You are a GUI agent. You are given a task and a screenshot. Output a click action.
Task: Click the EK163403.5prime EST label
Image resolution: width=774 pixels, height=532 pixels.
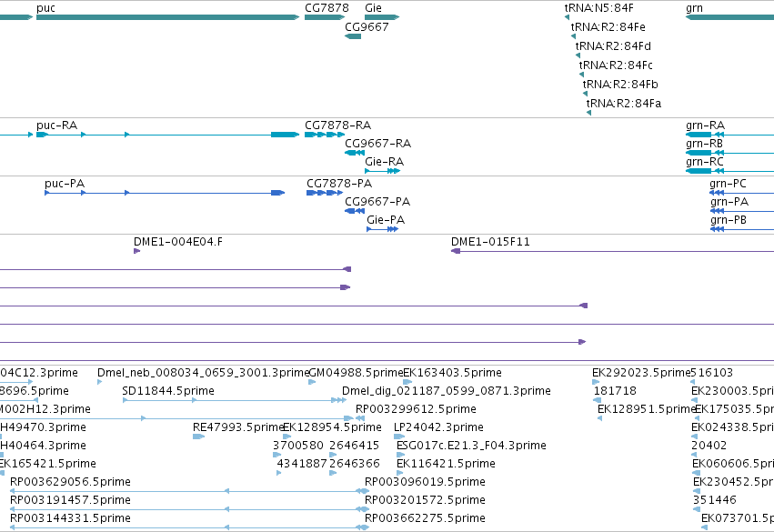(452, 373)
